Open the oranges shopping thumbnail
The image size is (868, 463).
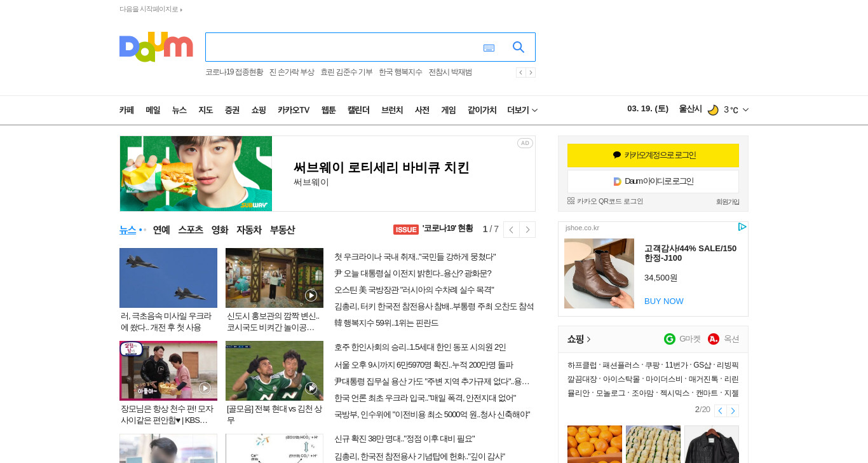click(x=595, y=444)
